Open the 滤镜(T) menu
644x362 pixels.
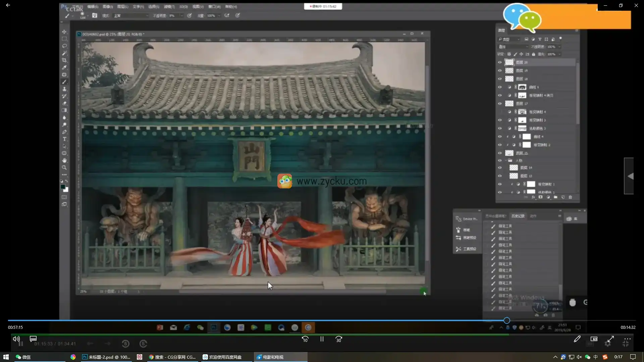coord(169,7)
